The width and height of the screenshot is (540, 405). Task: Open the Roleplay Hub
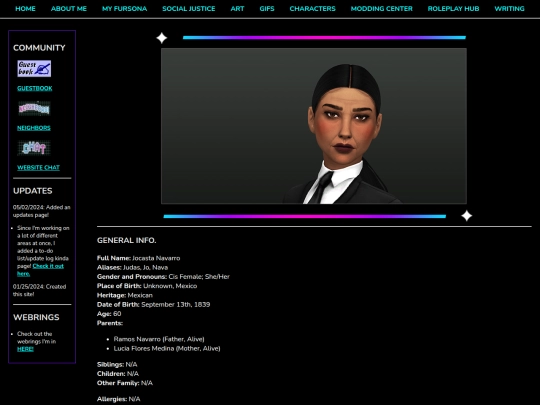click(x=453, y=9)
